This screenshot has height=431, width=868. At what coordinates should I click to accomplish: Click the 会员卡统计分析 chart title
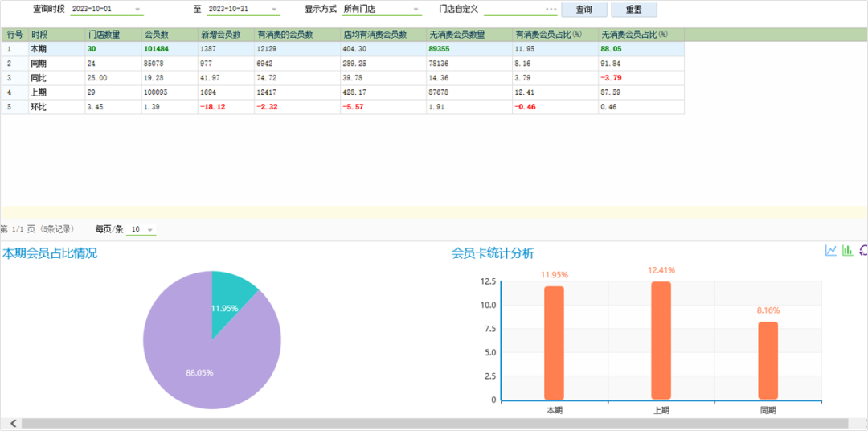click(493, 254)
